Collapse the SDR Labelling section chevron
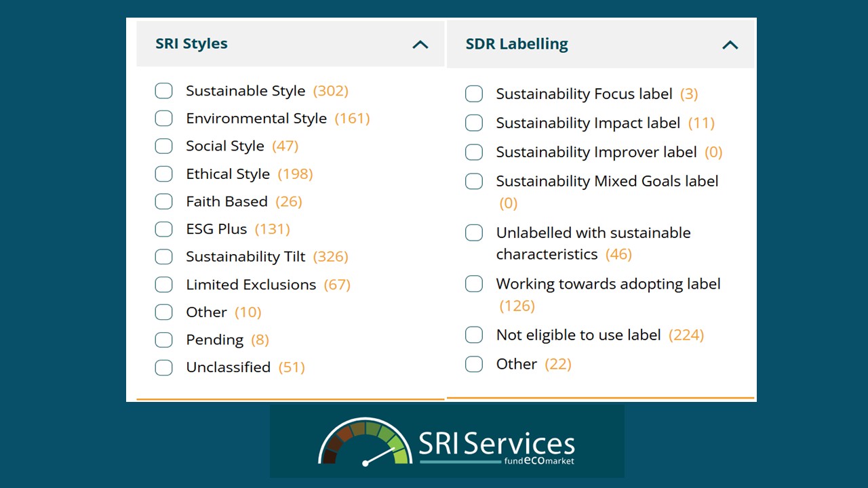Viewport: 868px width, 488px height. 730,45
